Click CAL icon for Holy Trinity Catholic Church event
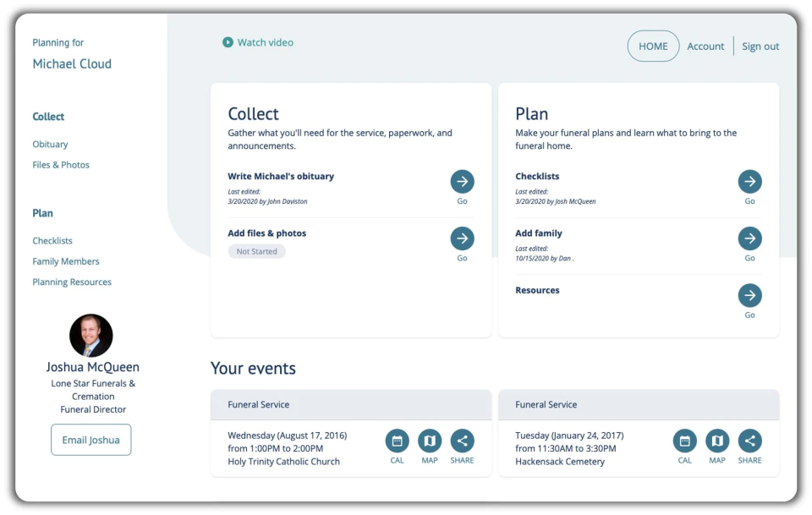Viewport: 812px width, 515px height. click(x=398, y=441)
